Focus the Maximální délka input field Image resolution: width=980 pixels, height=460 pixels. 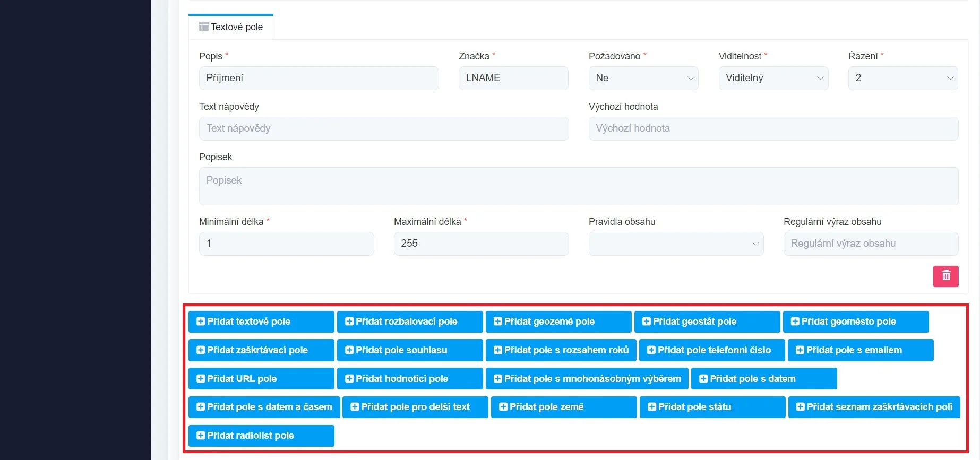coord(481,244)
